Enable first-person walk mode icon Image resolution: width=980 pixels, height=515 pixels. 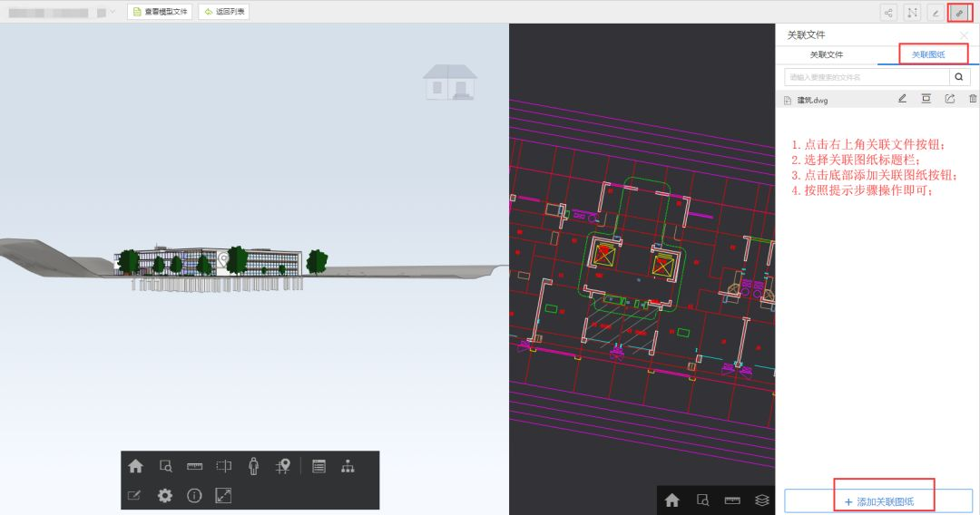254,467
